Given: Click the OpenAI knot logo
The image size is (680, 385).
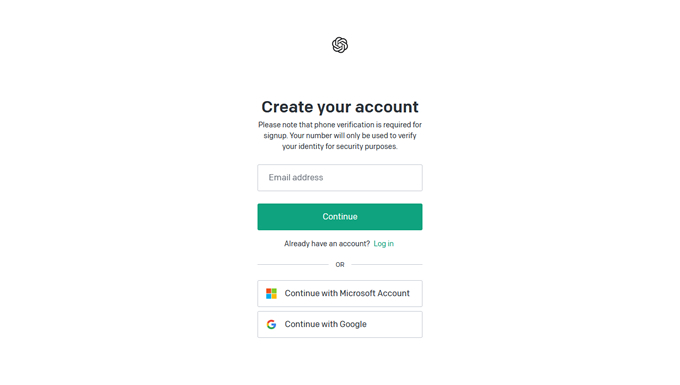Looking at the screenshot, I should 340,45.
